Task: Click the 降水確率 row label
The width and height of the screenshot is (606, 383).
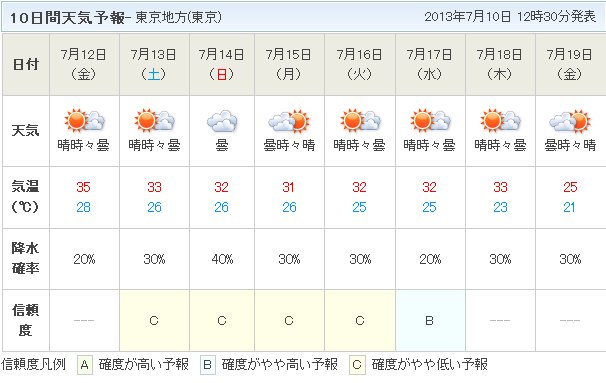Action: (26, 258)
